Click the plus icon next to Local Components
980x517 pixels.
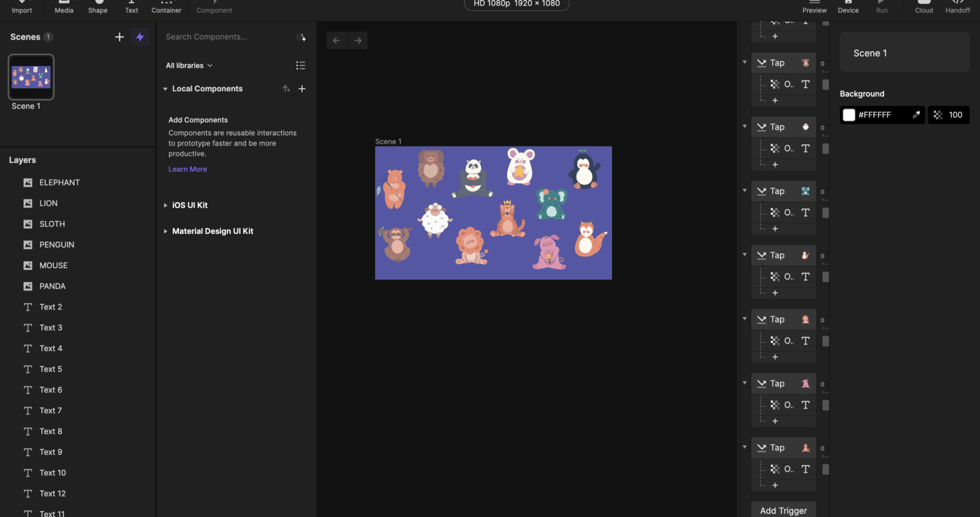click(302, 89)
